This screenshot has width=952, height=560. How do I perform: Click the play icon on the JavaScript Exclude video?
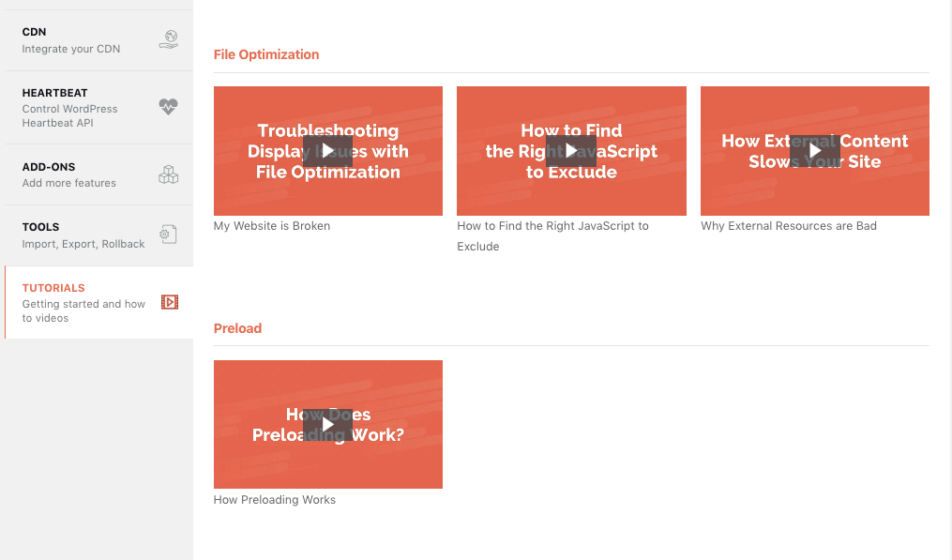point(570,150)
